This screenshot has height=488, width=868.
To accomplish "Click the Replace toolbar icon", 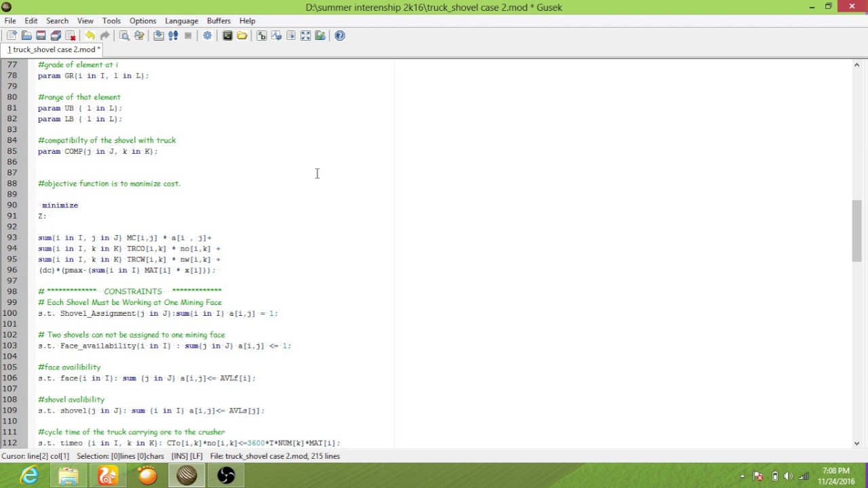I will pyautogui.click(x=139, y=36).
